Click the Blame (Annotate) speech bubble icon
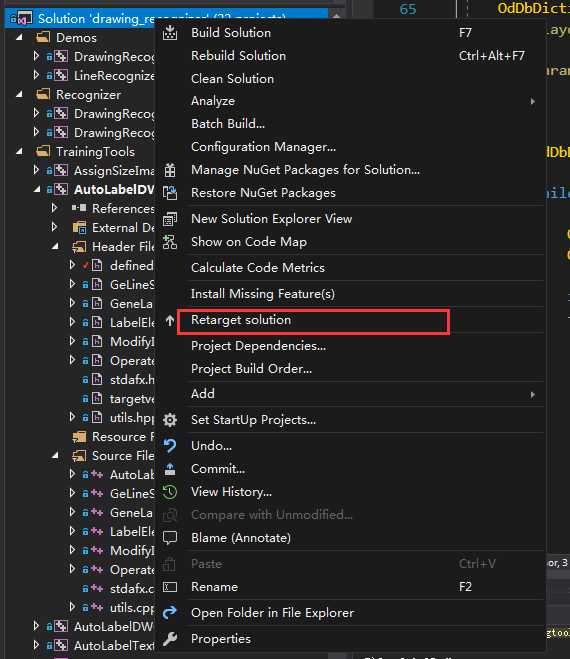 (x=170, y=538)
